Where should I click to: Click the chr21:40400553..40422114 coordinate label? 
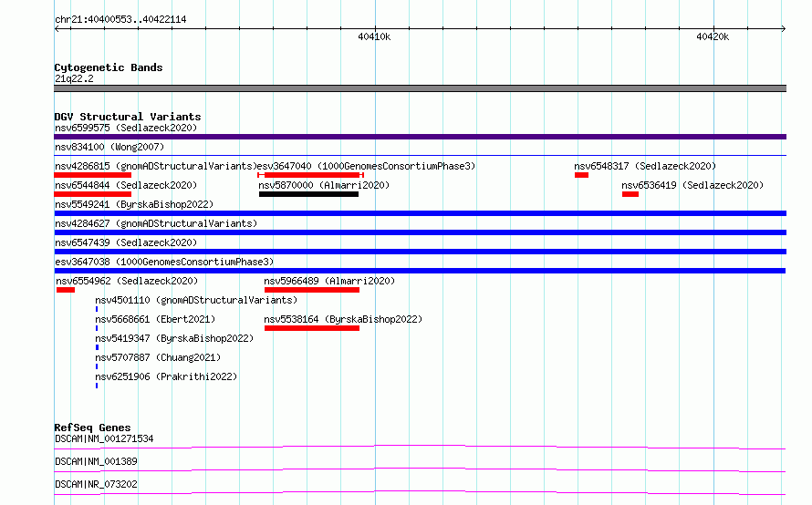(120, 19)
